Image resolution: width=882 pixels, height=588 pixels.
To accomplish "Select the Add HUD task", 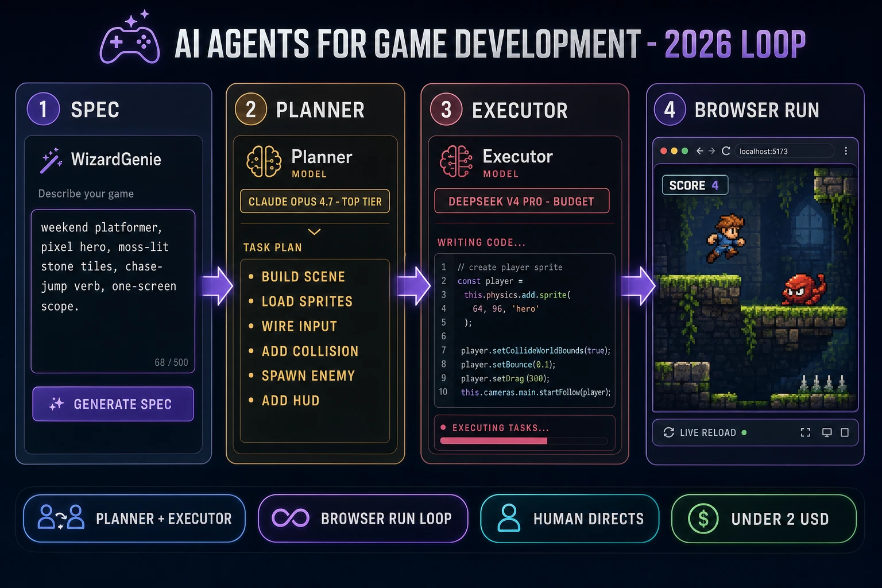I will [x=290, y=400].
